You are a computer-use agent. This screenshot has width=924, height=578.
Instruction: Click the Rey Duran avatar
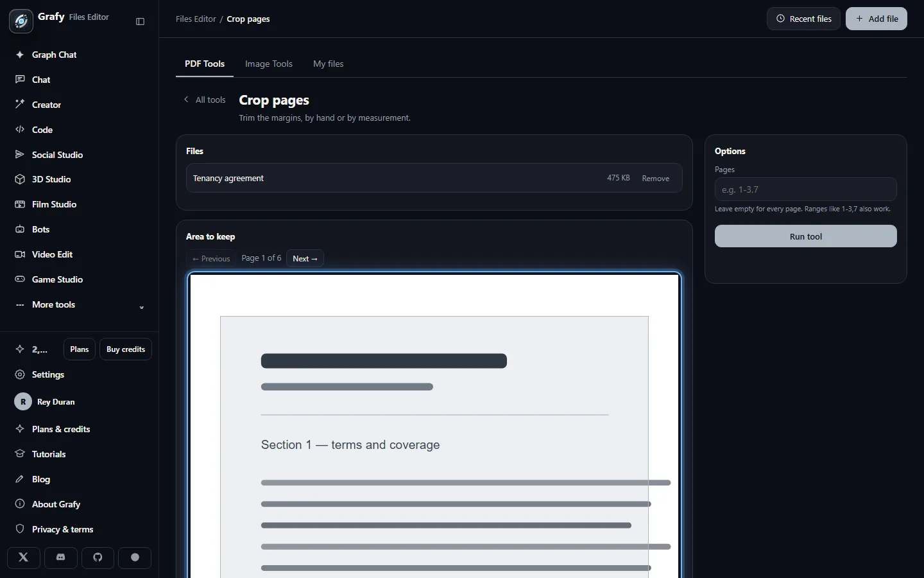pos(23,402)
